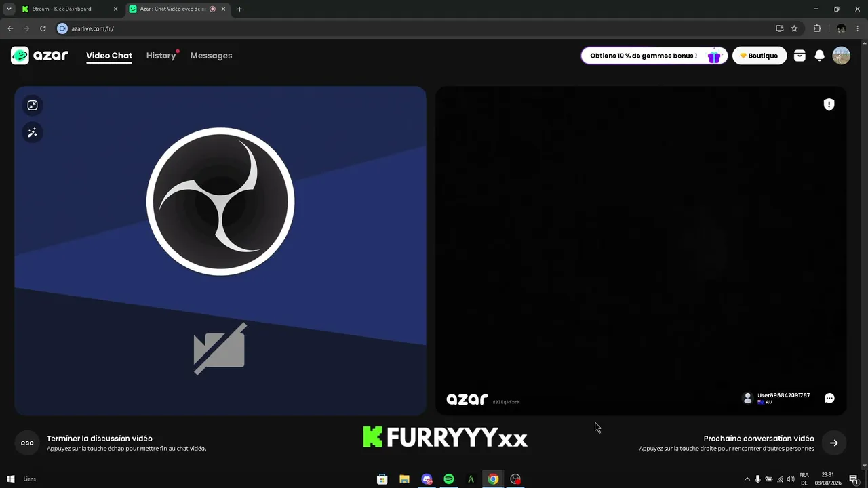The width and height of the screenshot is (868, 488).
Task: Open the Boutique shop
Action: coord(759,56)
